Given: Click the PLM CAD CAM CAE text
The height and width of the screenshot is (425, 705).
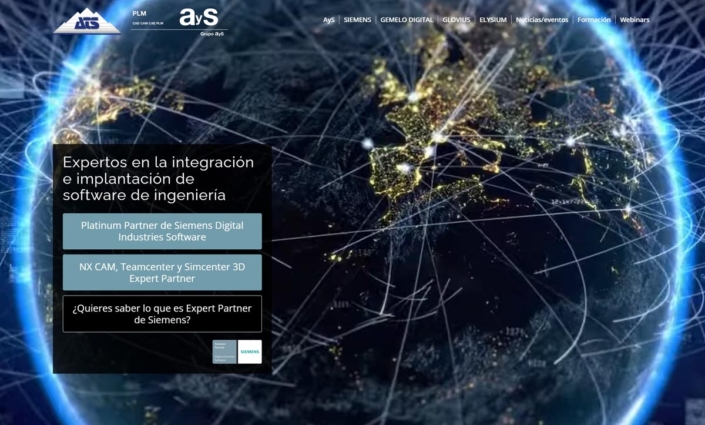Looking at the screenshot, I should (147, 18).
